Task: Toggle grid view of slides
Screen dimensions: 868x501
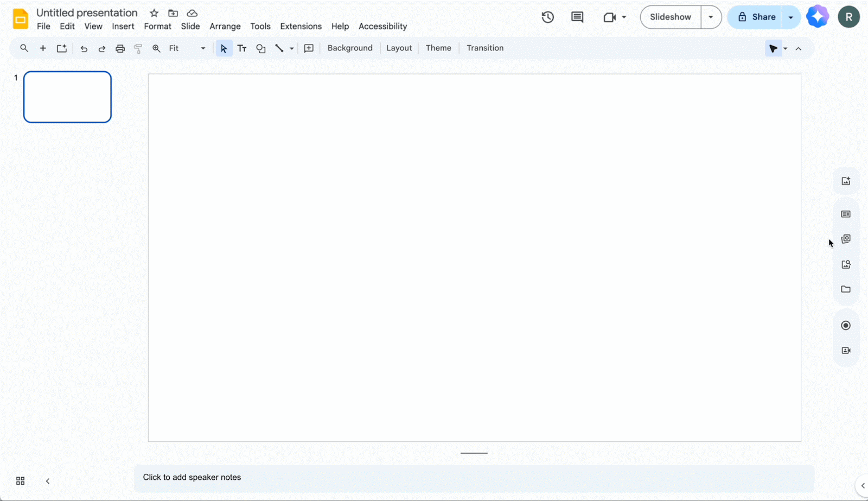Action: [20, 480]
